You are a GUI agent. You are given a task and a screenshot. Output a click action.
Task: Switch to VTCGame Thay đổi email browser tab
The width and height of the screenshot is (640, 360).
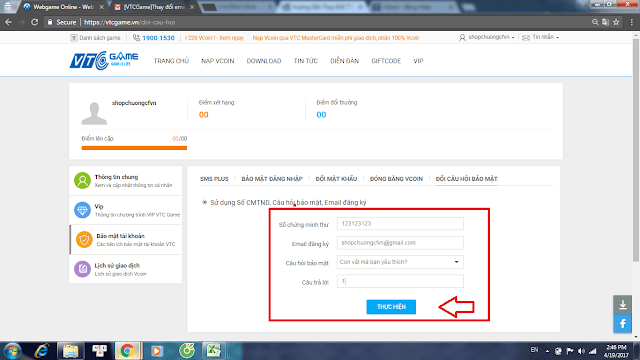click(x=153, y=7)
